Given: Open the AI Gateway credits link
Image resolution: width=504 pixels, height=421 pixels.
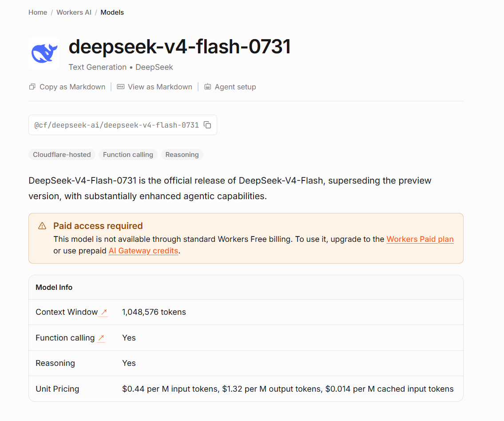Looking at the screenshot, I should pyautogui.click(x=143, y=251).
